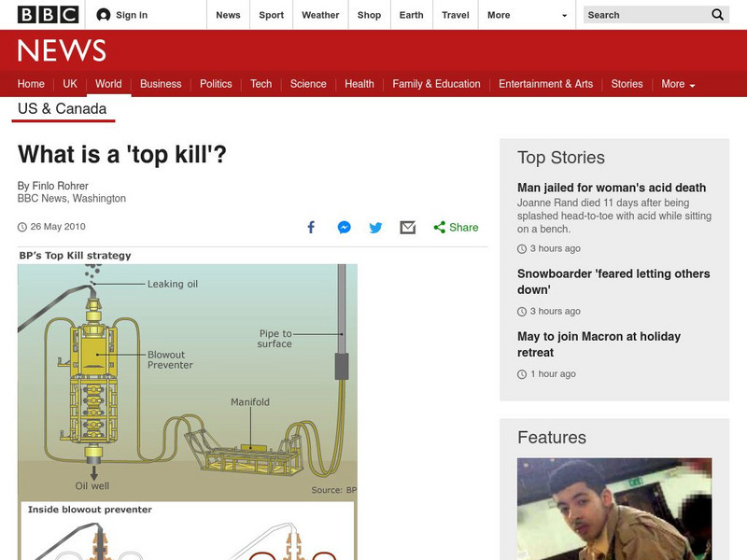
Task: Open News in top bar
Action: [228, 15]
